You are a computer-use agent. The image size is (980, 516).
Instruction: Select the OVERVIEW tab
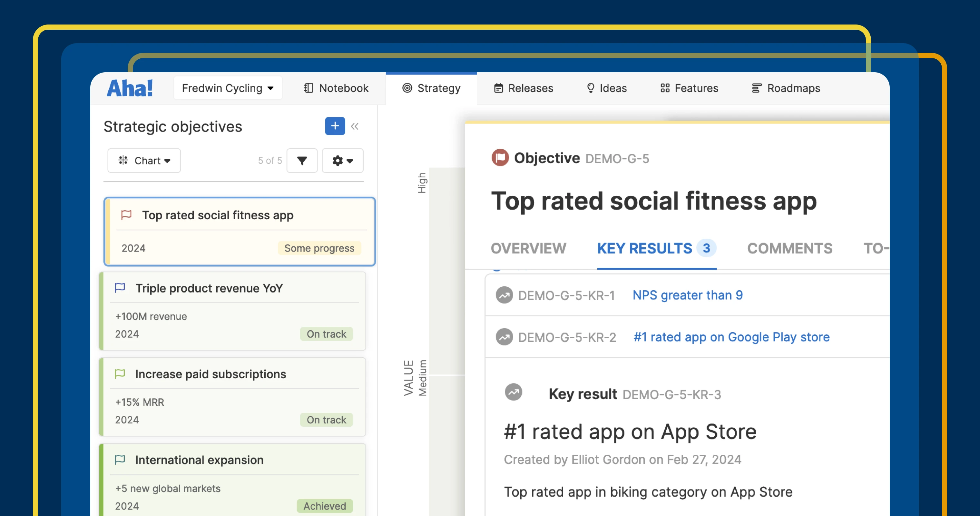coord(528,249)
